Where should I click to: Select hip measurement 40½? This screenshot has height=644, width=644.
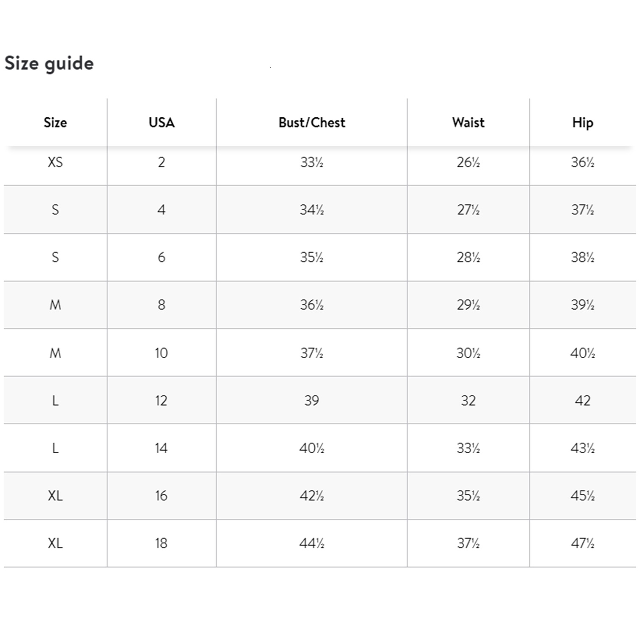click(x=582, y=353)
